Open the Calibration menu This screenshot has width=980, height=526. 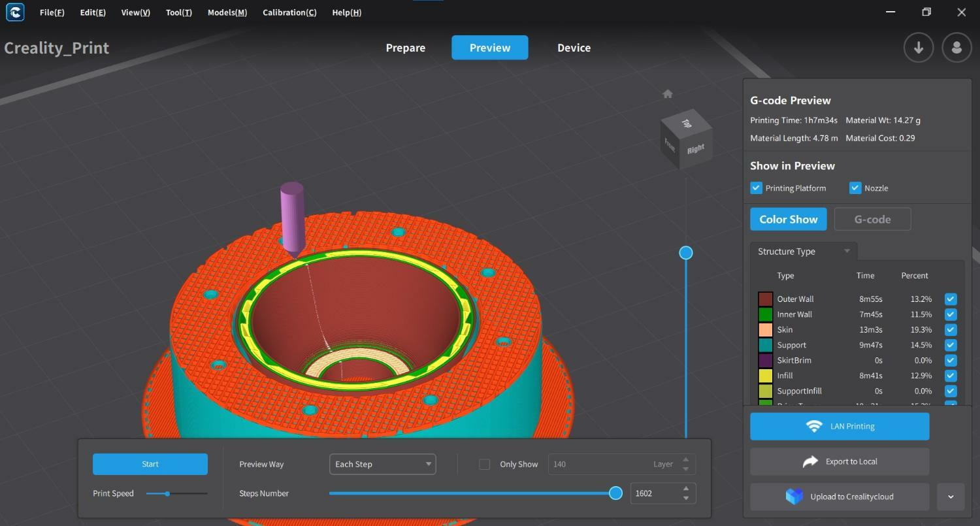[x=289, y=12]
